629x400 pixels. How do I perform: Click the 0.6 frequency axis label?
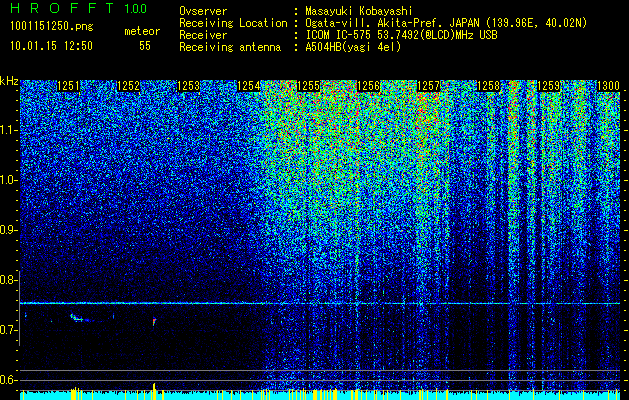(x=8, y=380)
